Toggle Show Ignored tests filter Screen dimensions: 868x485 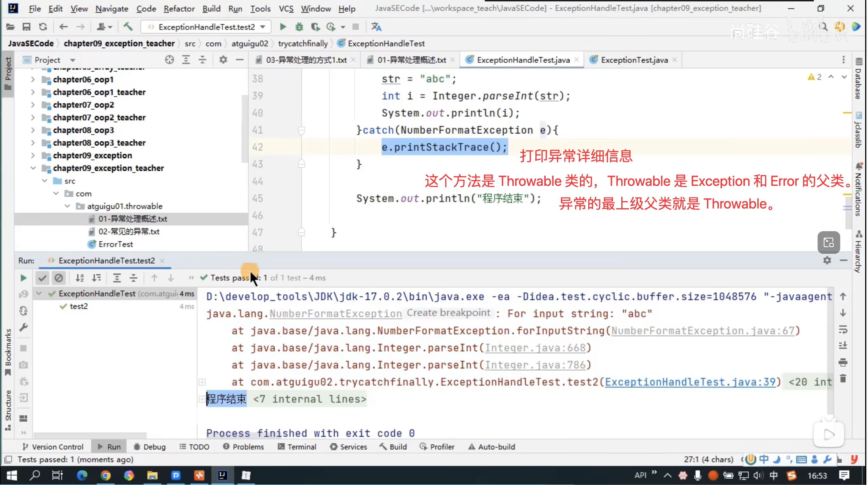59,278
